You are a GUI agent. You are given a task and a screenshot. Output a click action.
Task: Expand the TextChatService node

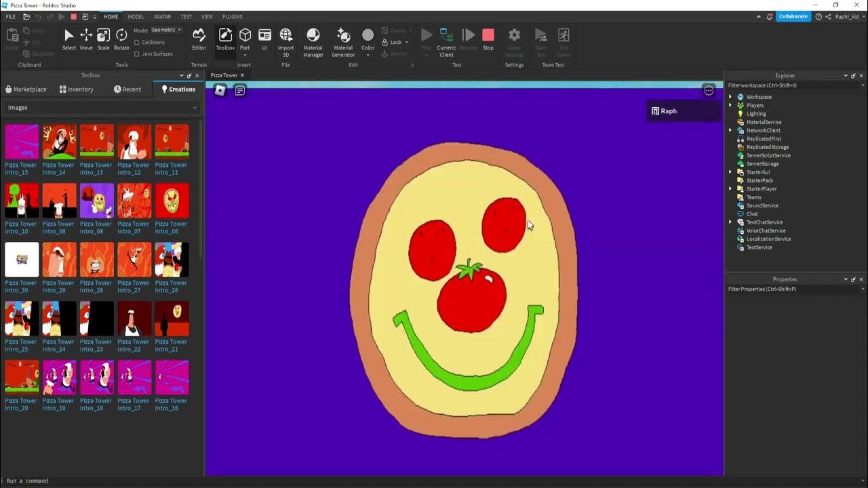tap(730, 222)
